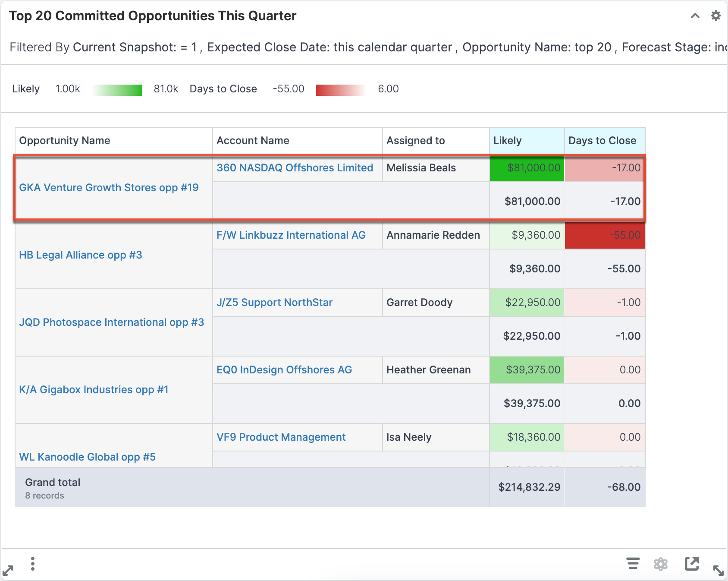Open the EQ0 InDesign Offshores AG account
728x581 pixels.
(284, 370)
